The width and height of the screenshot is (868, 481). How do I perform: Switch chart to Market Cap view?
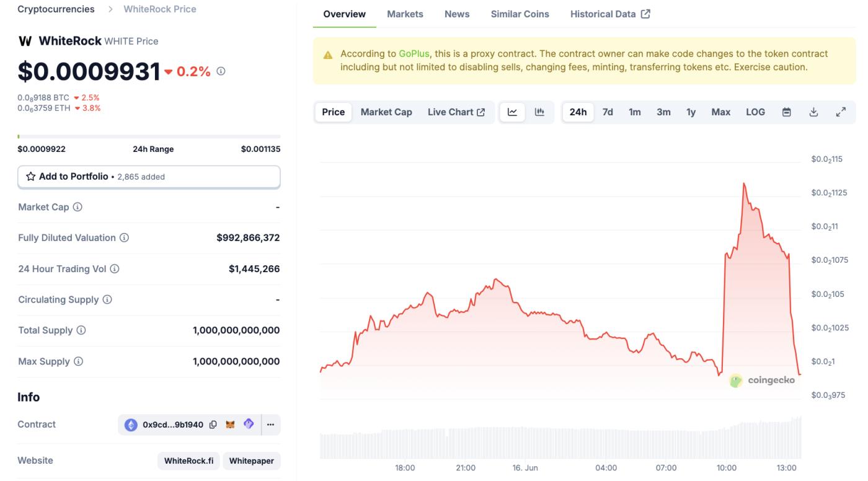386,112
